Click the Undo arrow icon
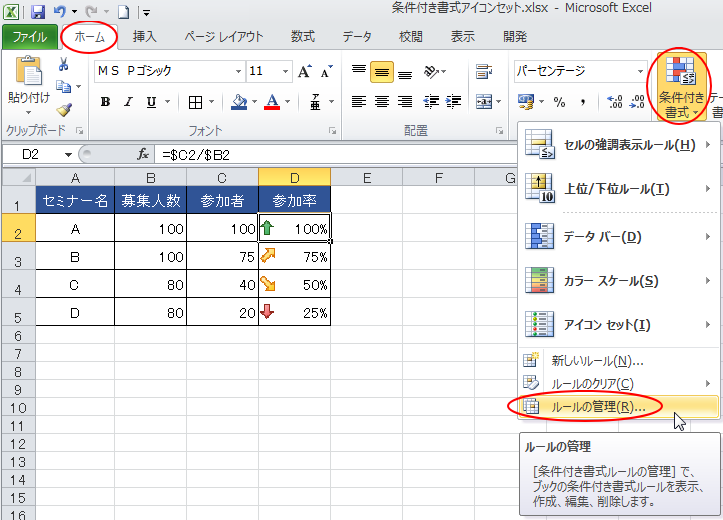 coord(60,11)
